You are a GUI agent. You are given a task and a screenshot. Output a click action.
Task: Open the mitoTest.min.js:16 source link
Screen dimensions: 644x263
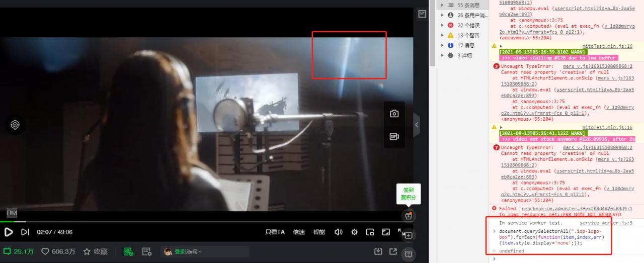click(607, 46)
